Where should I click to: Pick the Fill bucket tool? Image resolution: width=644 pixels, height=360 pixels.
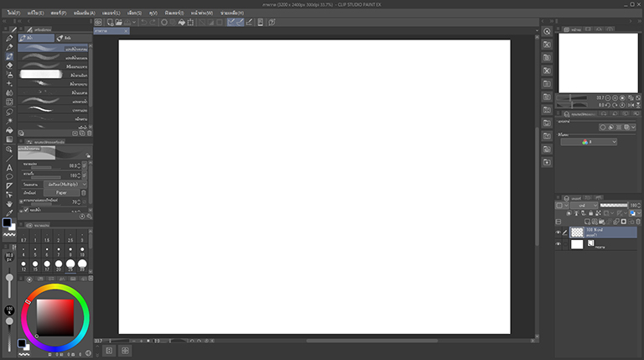pos(9,130)
